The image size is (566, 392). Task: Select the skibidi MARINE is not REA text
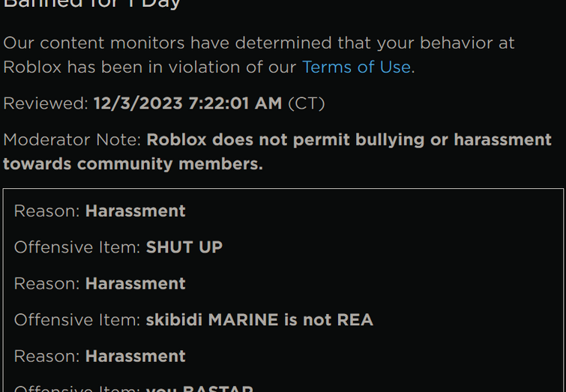[259, 320]
